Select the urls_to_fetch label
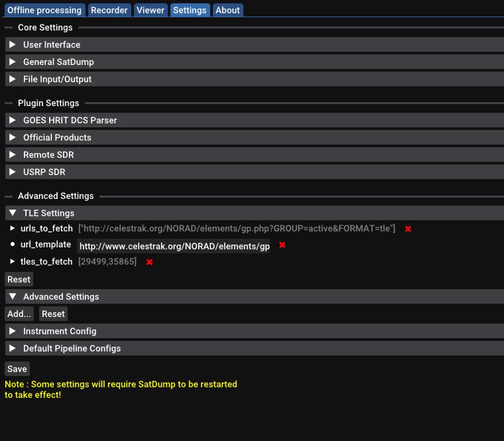 46,229
